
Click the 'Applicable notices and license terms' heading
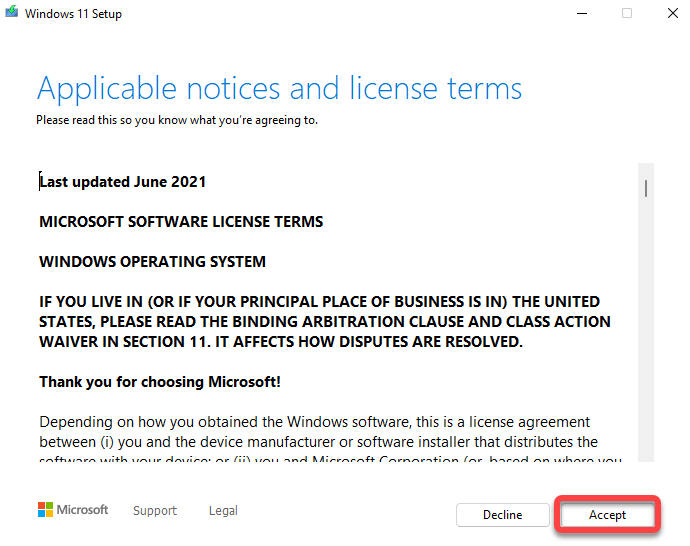280,88
